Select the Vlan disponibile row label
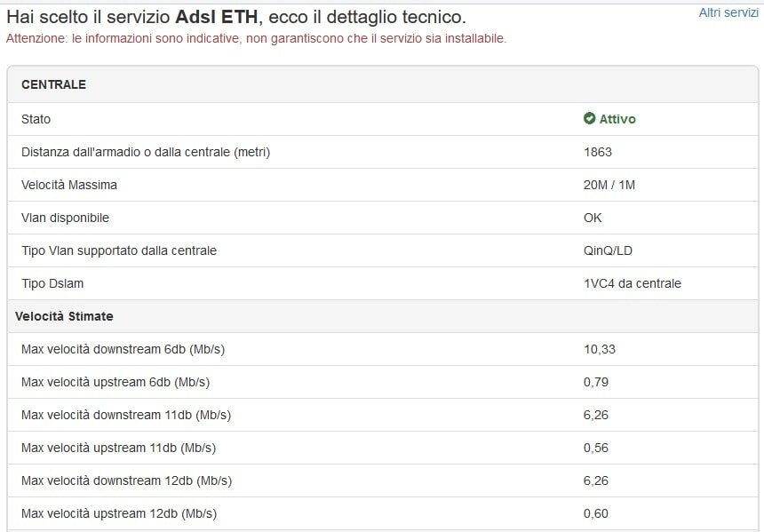 pos(66,218)
